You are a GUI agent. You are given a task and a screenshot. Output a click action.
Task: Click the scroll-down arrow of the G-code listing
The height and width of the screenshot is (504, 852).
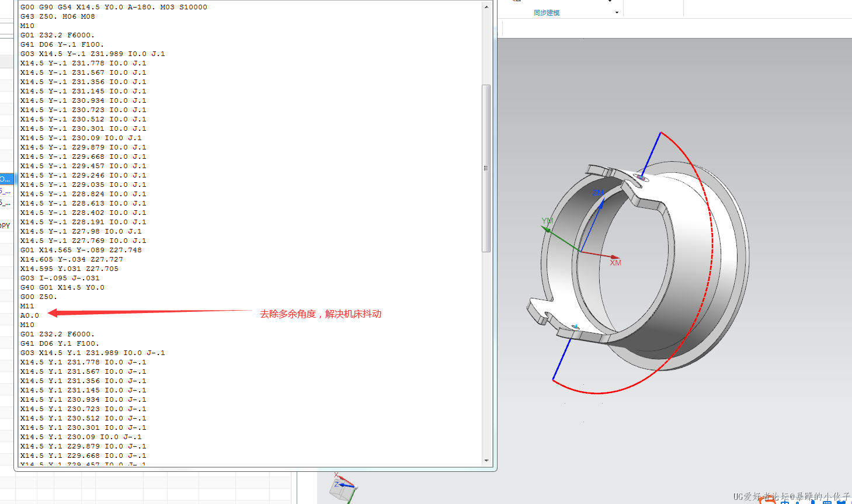(486, 460)
